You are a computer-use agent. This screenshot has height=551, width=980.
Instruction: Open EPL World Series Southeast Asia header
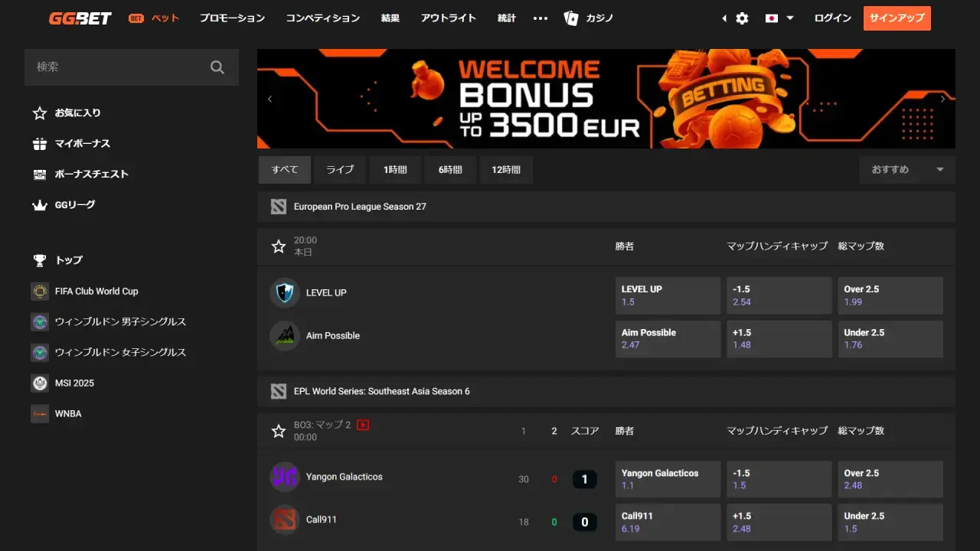[x=606, y=392]
